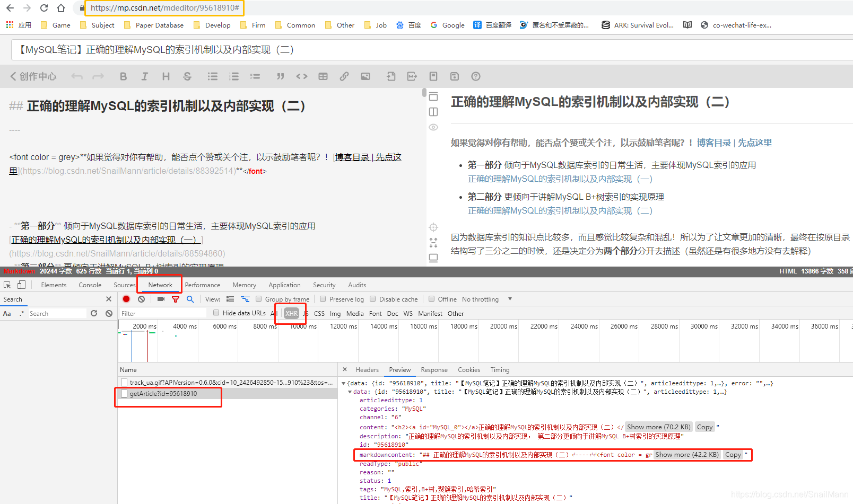The image size is (853, 504).
Task: Enable Preserve log checkbox
Action: point(323,299)
